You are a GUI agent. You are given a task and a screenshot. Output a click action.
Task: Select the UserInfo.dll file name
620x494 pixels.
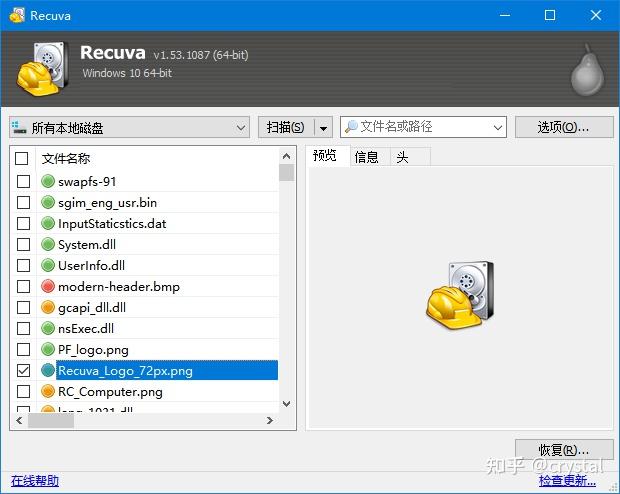91,266
